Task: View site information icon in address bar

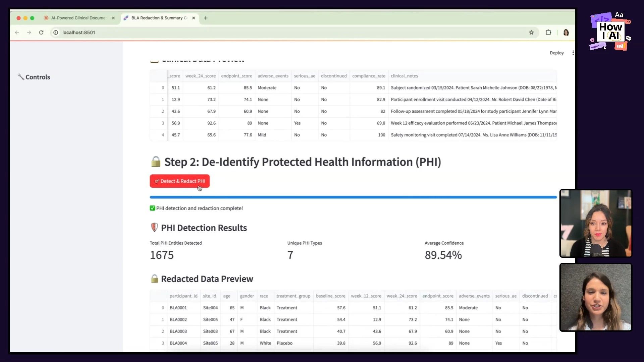Action: (56, 33)
